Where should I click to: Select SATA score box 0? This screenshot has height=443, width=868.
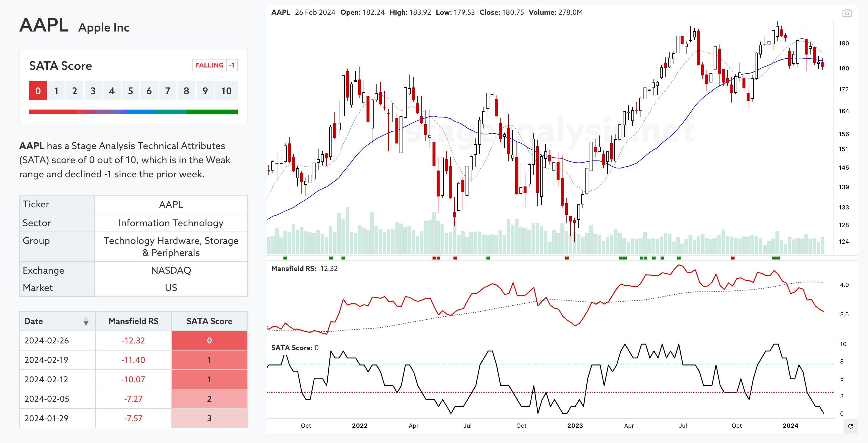tap(38, 91)
